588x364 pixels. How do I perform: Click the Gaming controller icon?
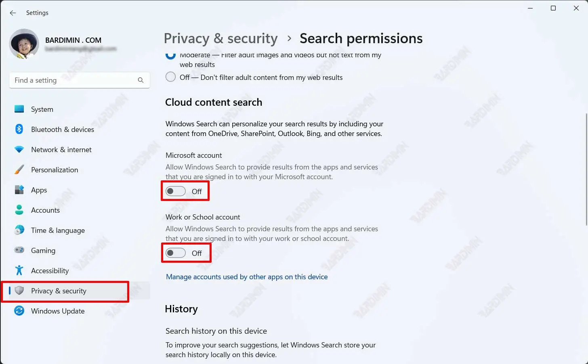click(x=19, y=250)
